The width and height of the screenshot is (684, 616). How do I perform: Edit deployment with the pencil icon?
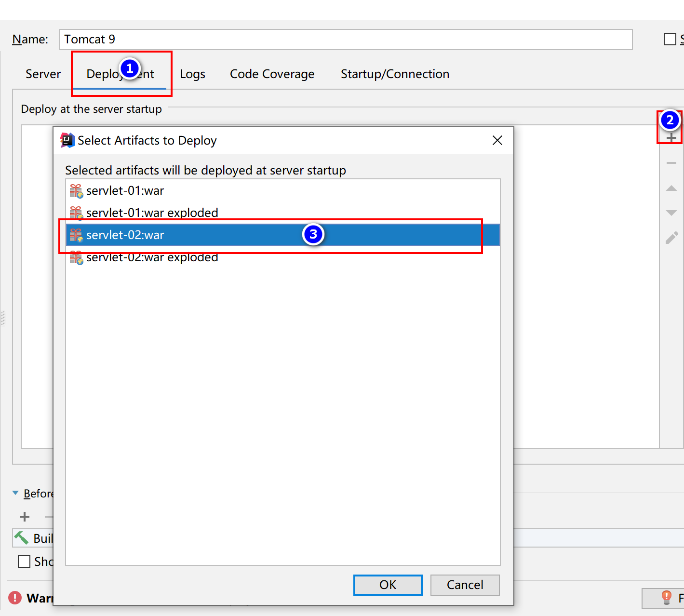tap(671, 238)
